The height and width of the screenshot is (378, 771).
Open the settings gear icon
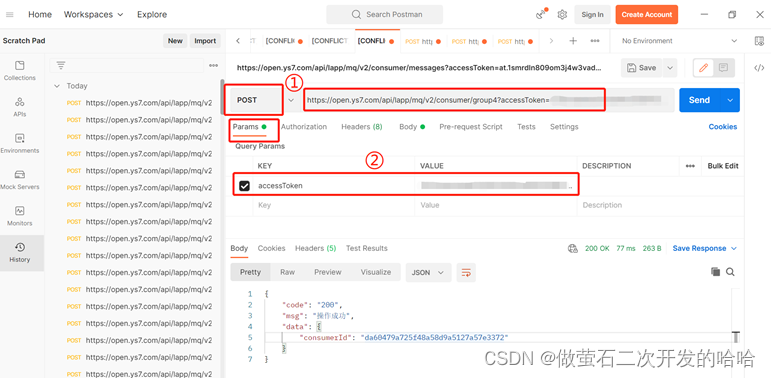click(562, 15)
